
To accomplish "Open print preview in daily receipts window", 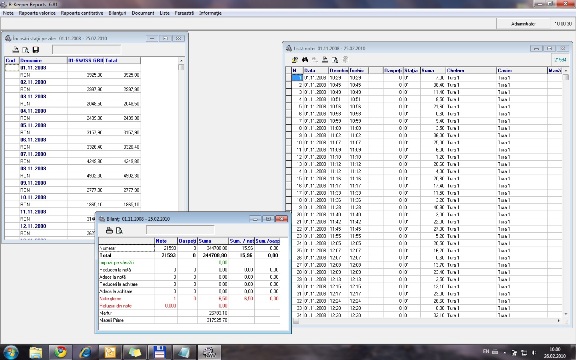I will (25, 50).
